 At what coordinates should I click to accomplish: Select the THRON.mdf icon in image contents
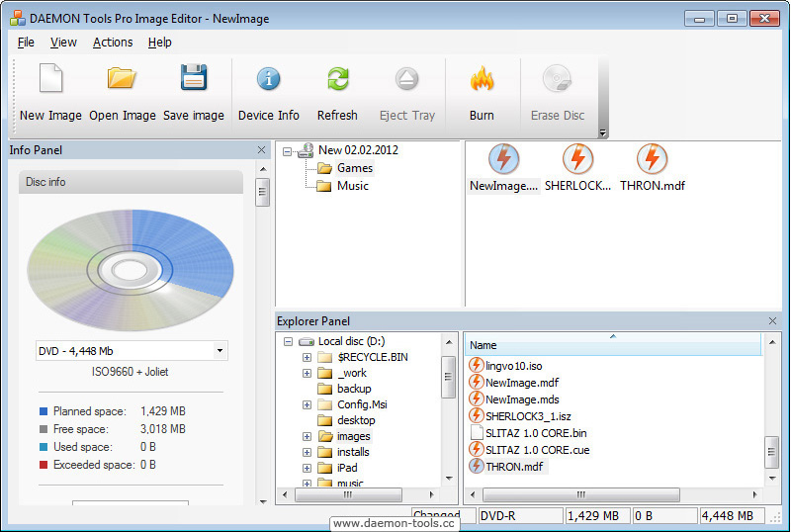[653, 159]
